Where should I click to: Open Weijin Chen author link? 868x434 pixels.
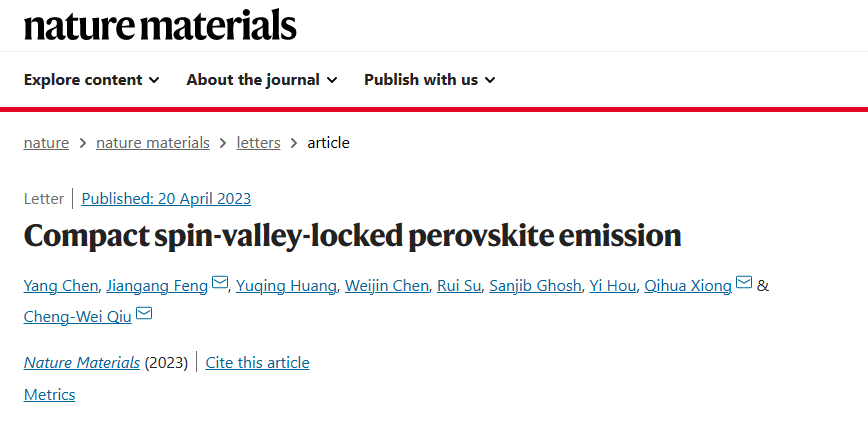387,286
